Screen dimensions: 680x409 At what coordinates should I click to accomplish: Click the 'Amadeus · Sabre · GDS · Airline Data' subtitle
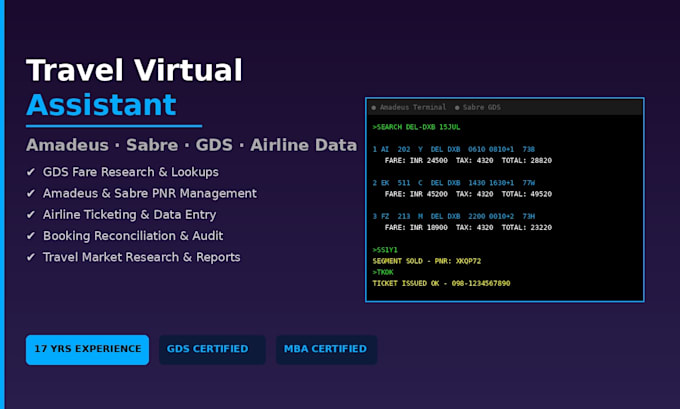coord(191,145)
